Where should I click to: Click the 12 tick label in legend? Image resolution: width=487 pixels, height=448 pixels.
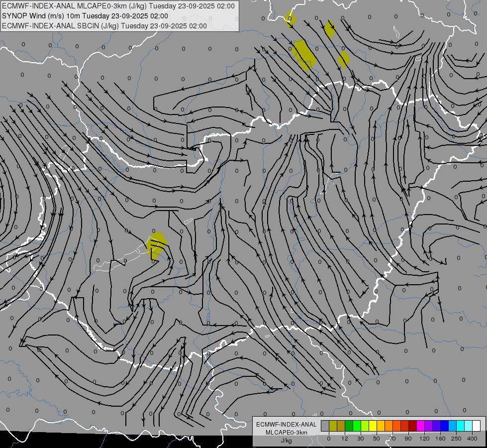[345, 439]
